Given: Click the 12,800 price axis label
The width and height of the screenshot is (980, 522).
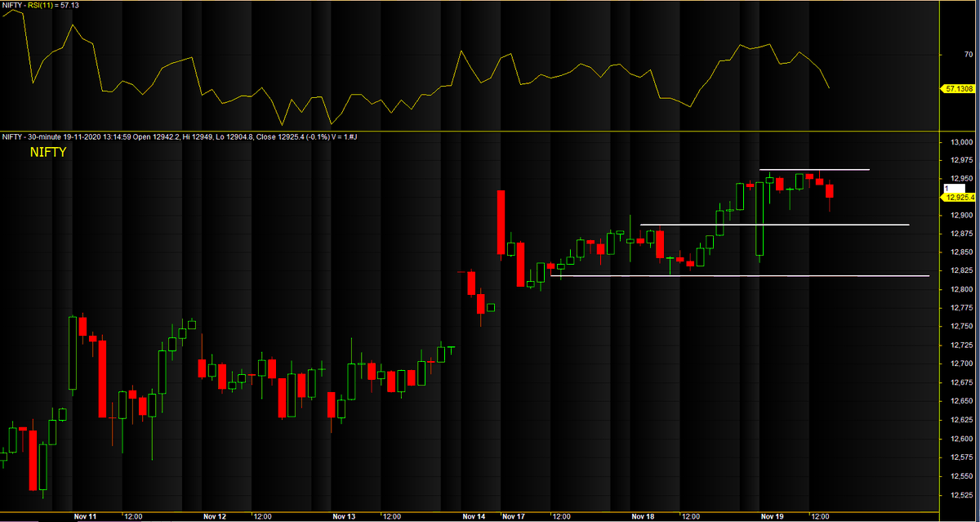Looking at the screenshot, I should pos(960,289).
